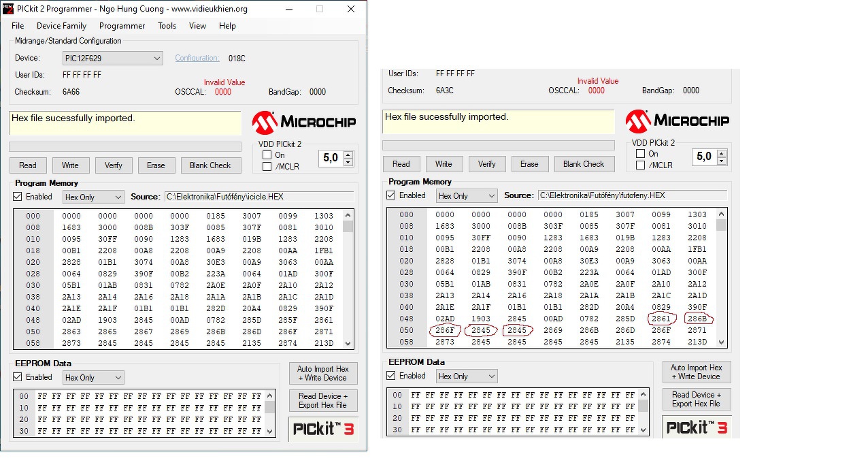Click program memory scrollbar up arrow, right window
The image size is (868, 467).
pyautogui.click(x=722, y=214)
